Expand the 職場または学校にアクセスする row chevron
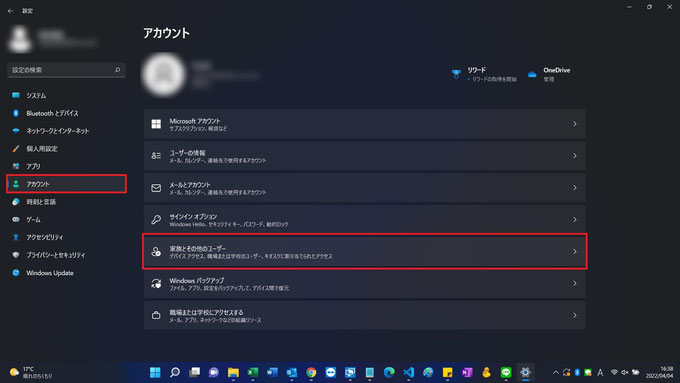The height and width of the screenshot is (383, 680). pyautogui.click(x=575, y=315)
